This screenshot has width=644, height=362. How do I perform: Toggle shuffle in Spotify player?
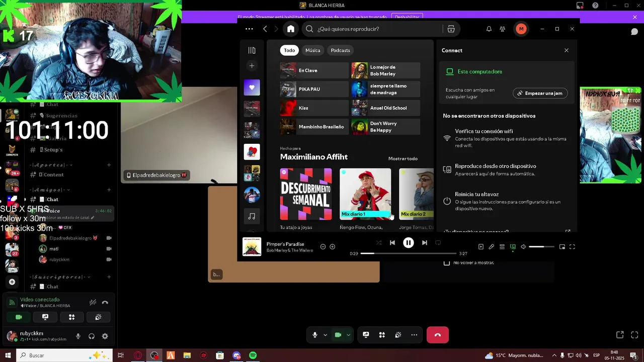[379, 243]
